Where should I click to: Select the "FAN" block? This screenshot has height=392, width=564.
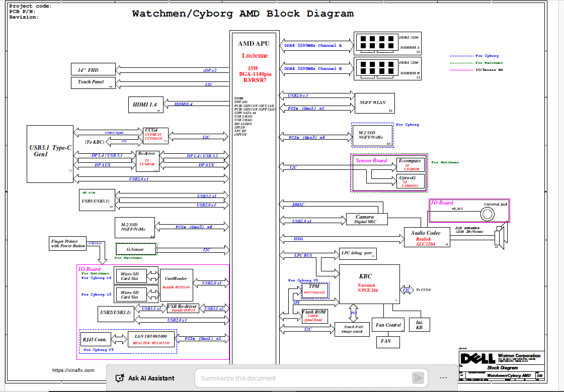(388, 342)
